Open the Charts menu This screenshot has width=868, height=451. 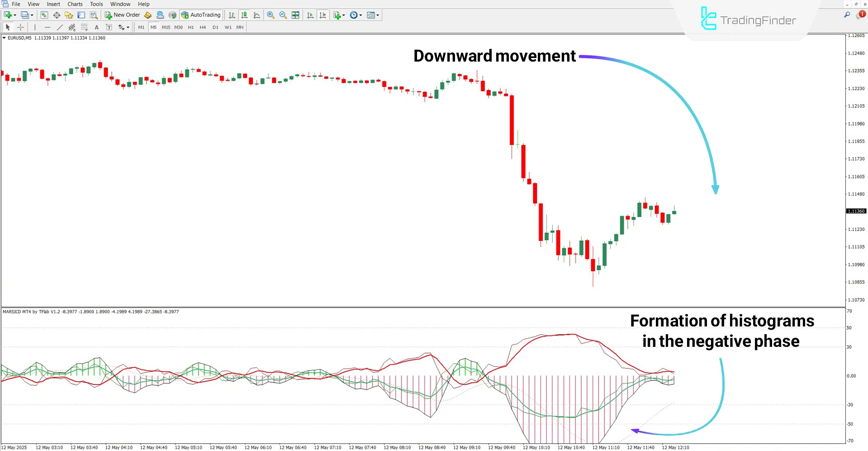[75, 4]
